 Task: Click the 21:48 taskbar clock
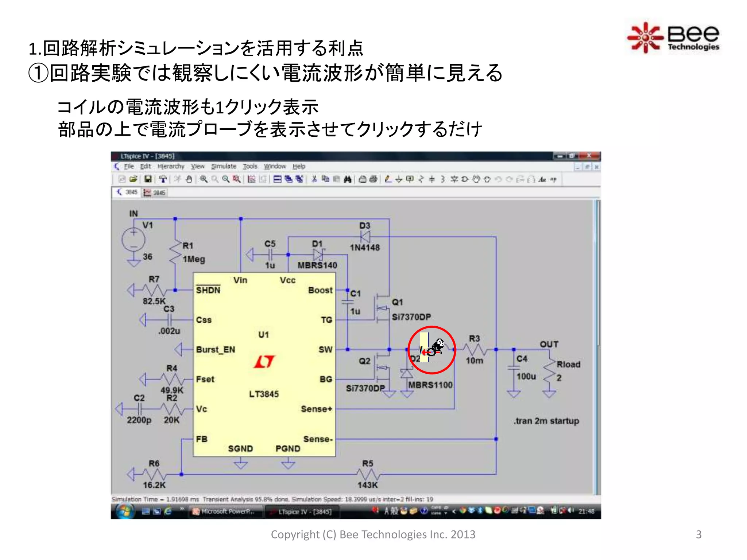tap(587, 511)
